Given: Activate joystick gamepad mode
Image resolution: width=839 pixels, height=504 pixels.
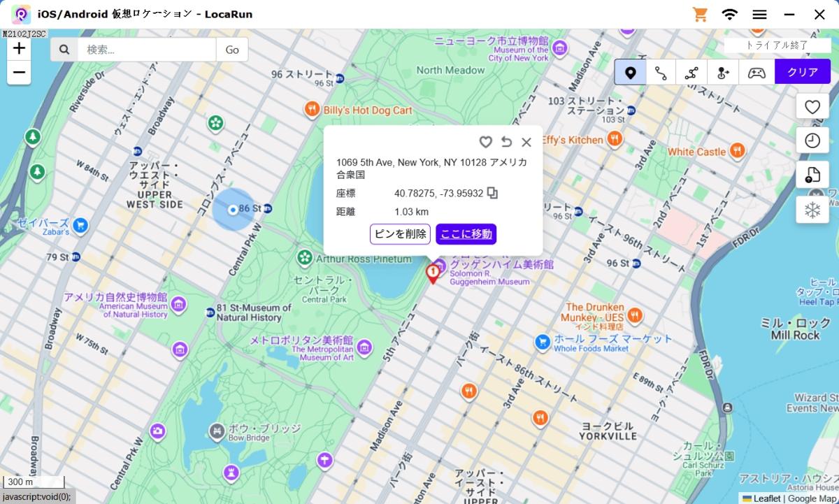Looking at the screenshot, I should coord(756,72).
